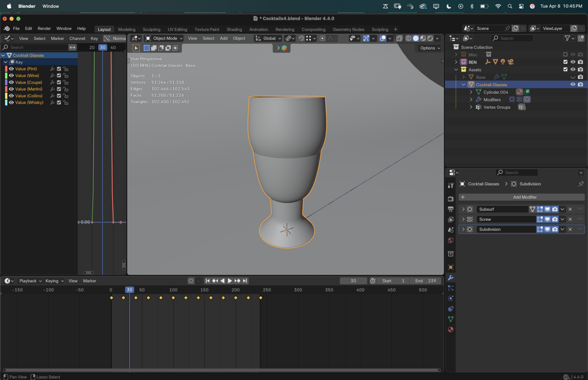588x380 pixels.
Task: Expand the REN collection in outliner
Action: (x=456, y=62)
